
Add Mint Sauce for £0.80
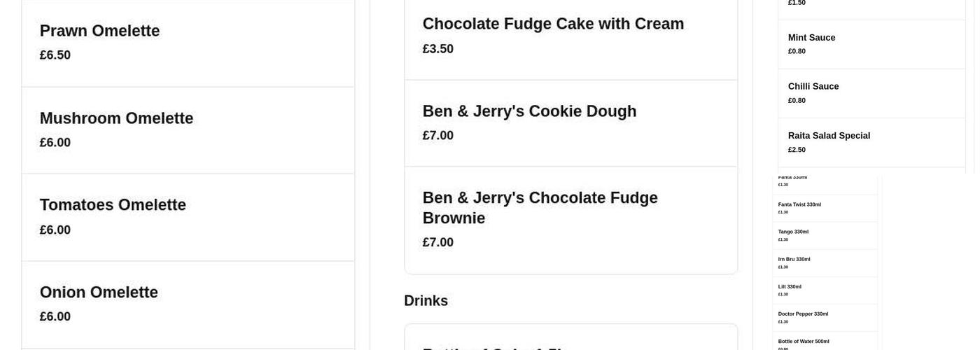point(811,38)
